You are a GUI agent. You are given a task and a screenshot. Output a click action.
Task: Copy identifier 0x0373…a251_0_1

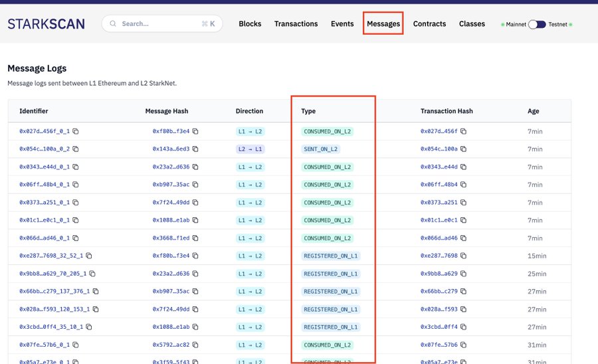point(76,203)
